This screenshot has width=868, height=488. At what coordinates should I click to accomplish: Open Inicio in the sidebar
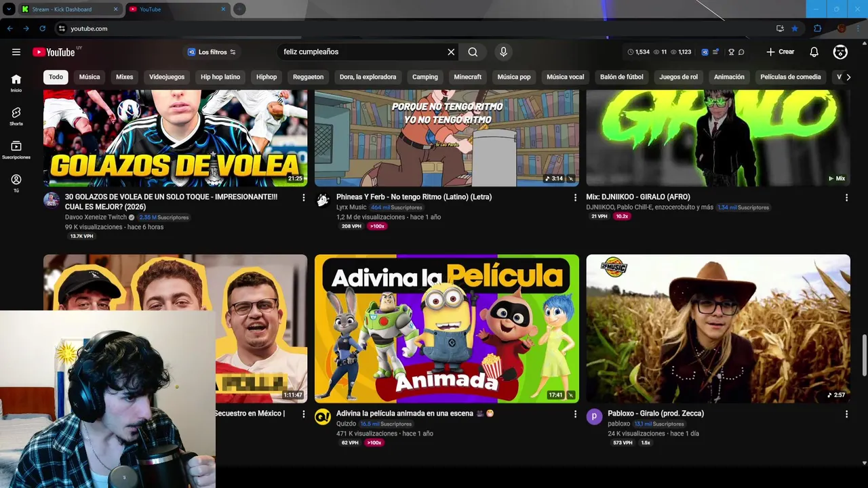[x=16, y=83]
